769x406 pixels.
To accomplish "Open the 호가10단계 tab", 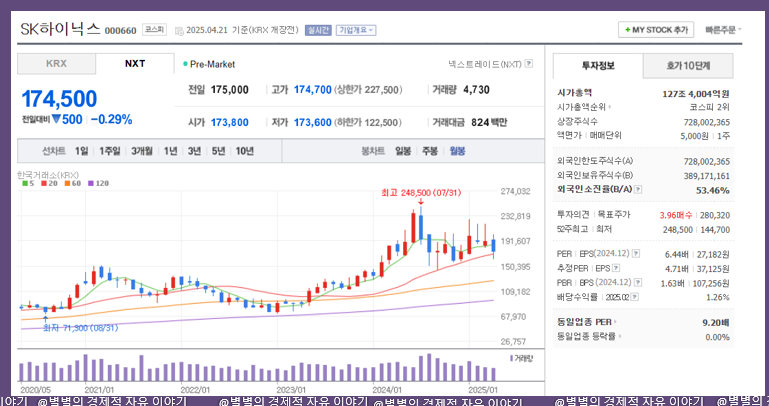I will click(x=688, y=66).
